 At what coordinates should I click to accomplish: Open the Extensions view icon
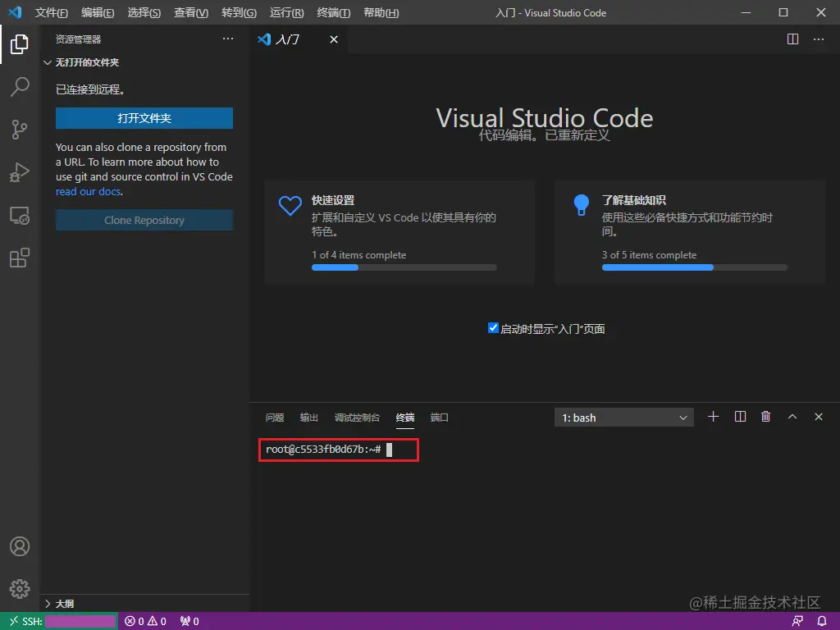click(x=20, y=258)
